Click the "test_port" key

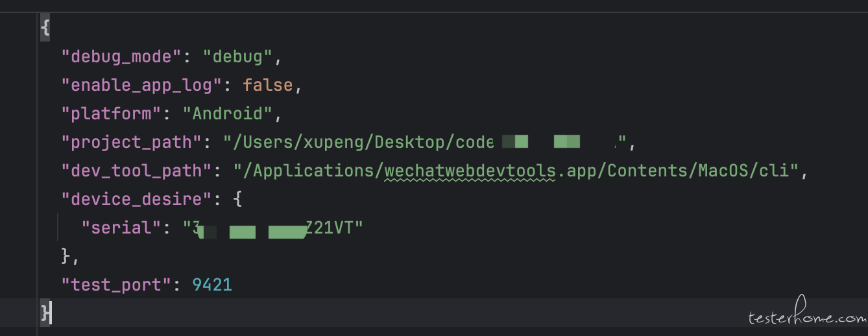pos(115,284)
